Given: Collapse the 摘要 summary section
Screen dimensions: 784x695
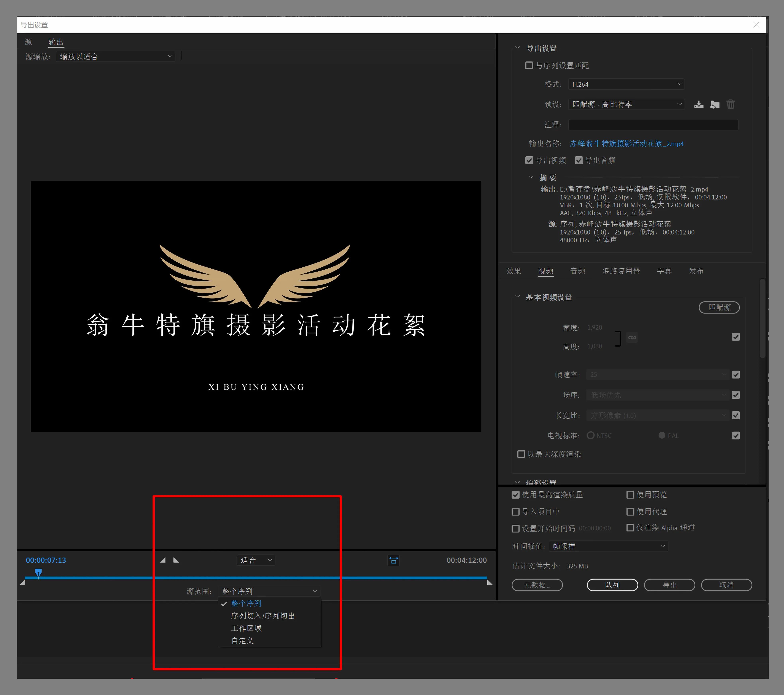Looking at the screenshot, I should coord(532,177).
